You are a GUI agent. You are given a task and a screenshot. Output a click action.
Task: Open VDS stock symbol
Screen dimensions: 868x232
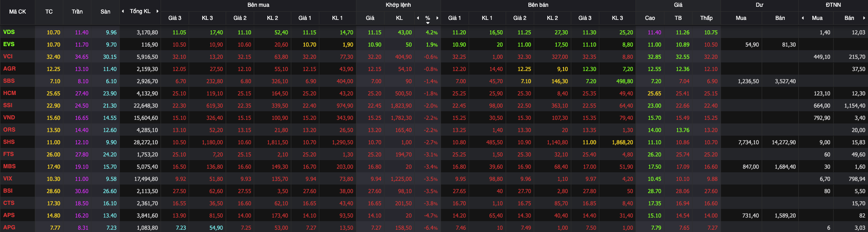tap(9, 32)
